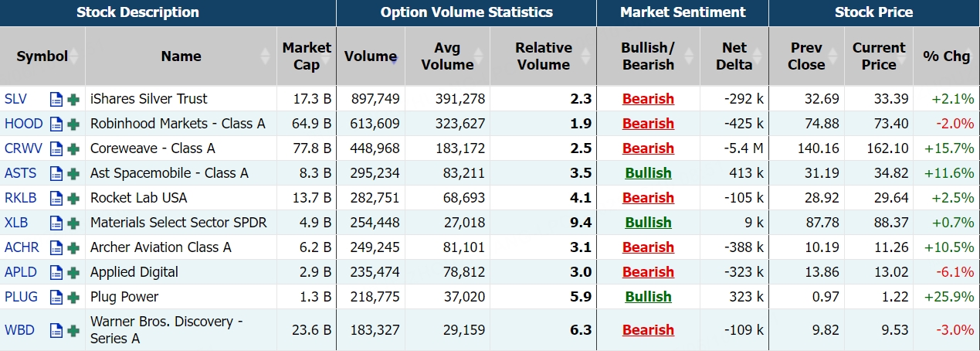Open the document icon for XLB

point(56,223)
